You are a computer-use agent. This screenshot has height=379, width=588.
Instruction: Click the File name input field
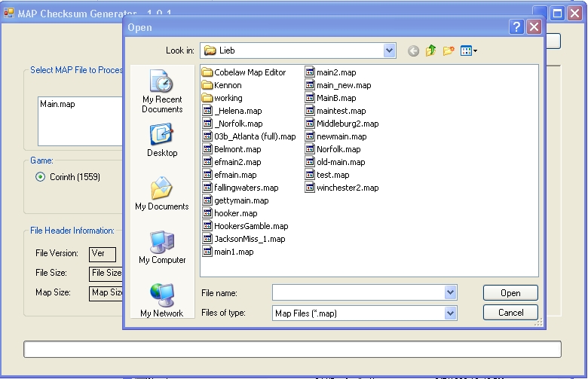pos(359,292)
